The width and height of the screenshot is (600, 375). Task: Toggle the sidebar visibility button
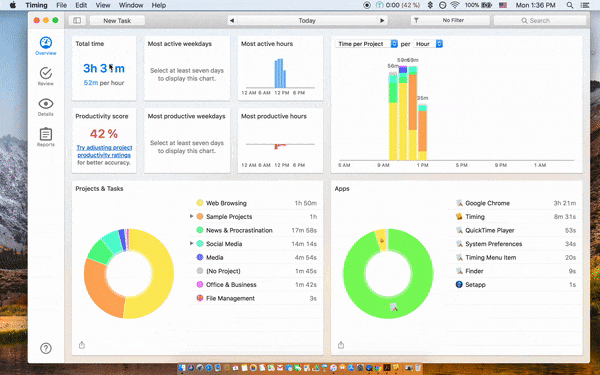tap(77, 20)
